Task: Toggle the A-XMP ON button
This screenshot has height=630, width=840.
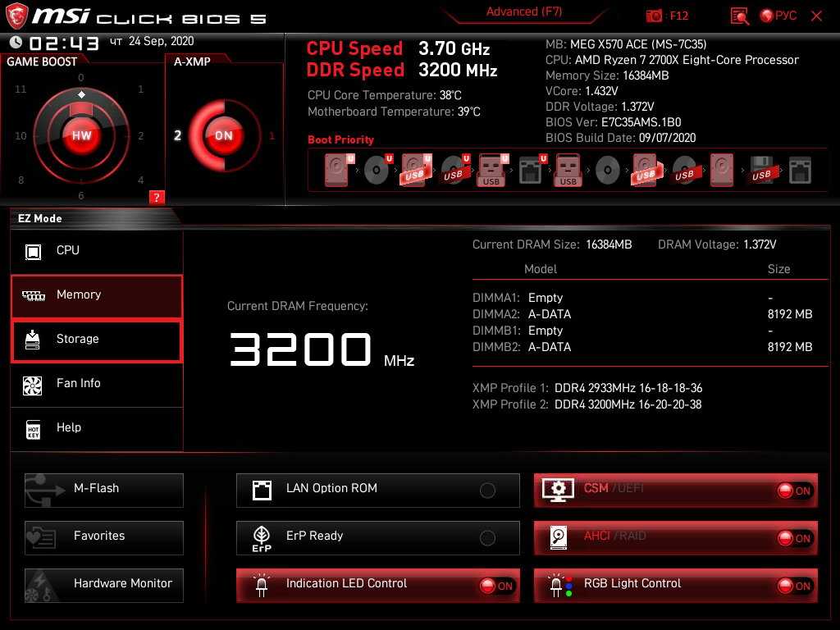Action: 223,135
